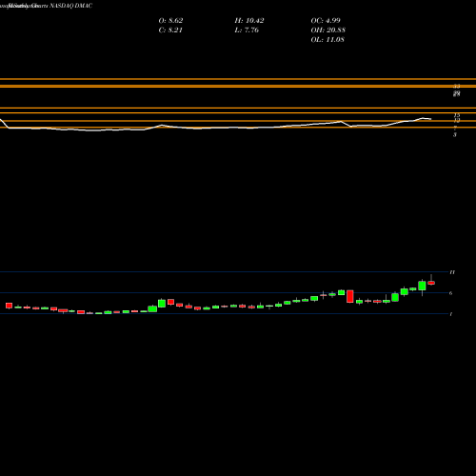Image resolution: width=476 pixels, height=476 pixels.
Task: Click the high value H: 10.42
Action: pos(249,21)
